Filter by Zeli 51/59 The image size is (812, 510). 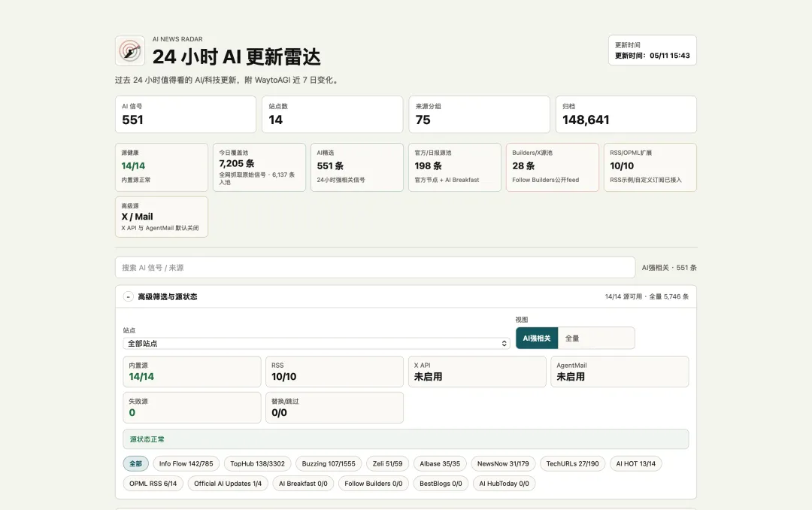pos(387,464)
